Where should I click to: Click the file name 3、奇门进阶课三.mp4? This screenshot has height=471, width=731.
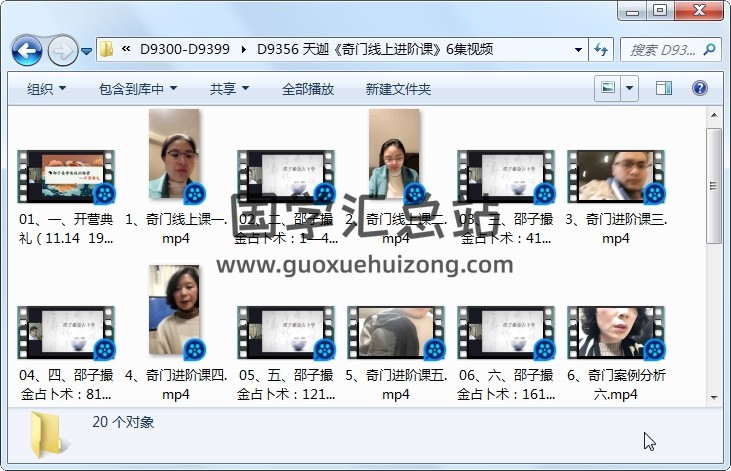click(x=616, y=229)
